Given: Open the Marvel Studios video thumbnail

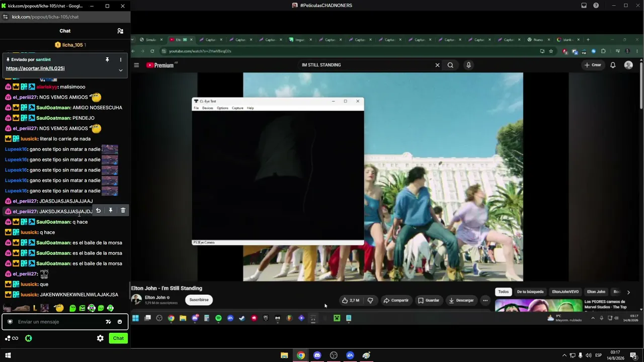Looking at the screenshot, I should (538, 306).
